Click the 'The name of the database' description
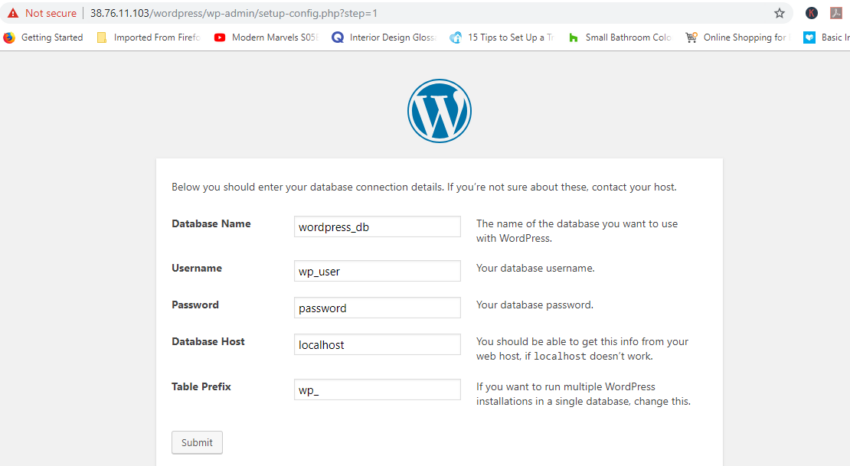Viewport: 850px width, 466px height. pyautogui.click(x=577, y=231)
